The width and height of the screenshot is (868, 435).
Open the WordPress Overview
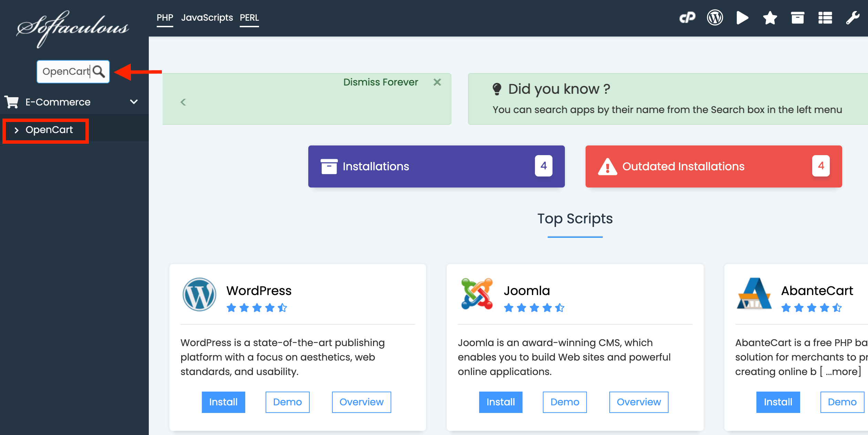pyautogui.click(x=361, y=402)
